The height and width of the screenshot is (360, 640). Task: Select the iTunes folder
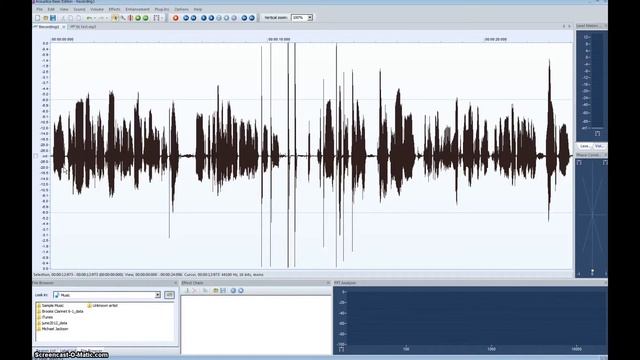pos(45,317)
